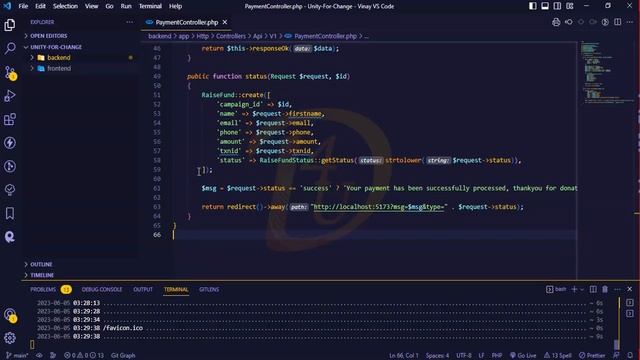Select language mode PHP in status bar
This screenshot has width=640, height=360.
(497, 356)
